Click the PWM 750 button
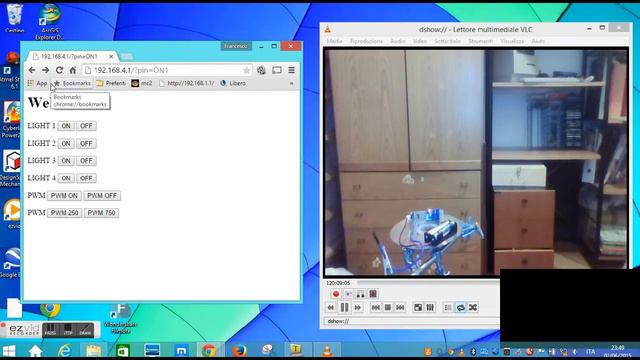 point(101,213)
